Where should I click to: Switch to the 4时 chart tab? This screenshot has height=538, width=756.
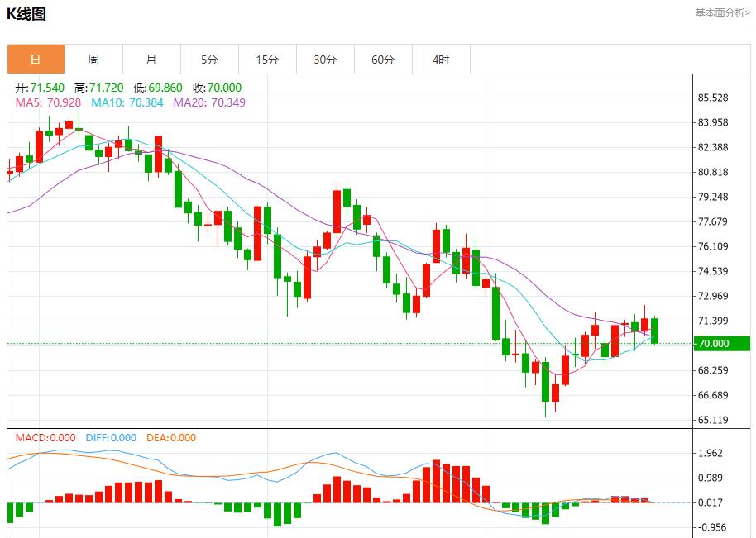(441, 60)
